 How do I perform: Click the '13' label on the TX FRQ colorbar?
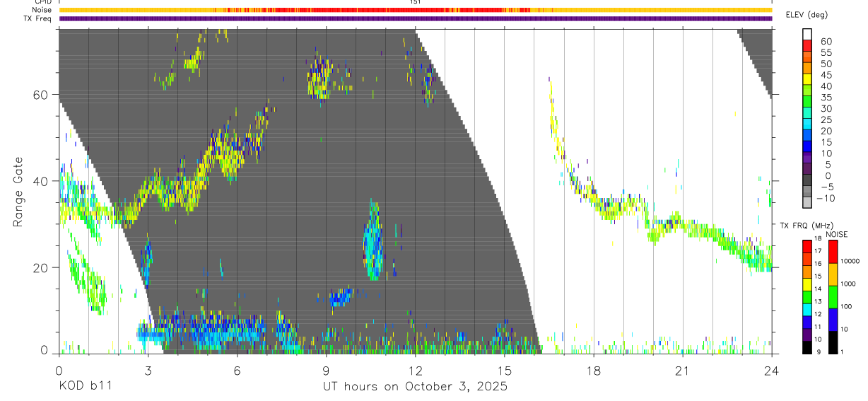click(x=819, y=302)
